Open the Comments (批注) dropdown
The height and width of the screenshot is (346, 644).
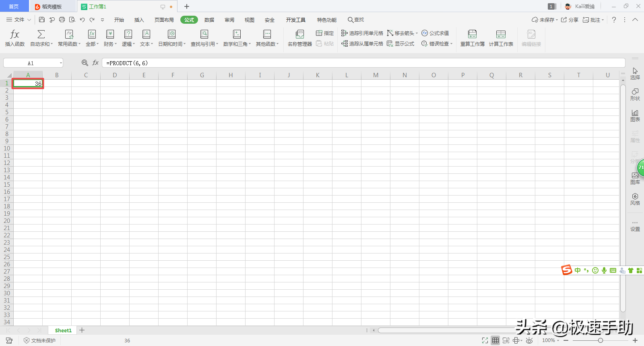click(x=593, y=20)
